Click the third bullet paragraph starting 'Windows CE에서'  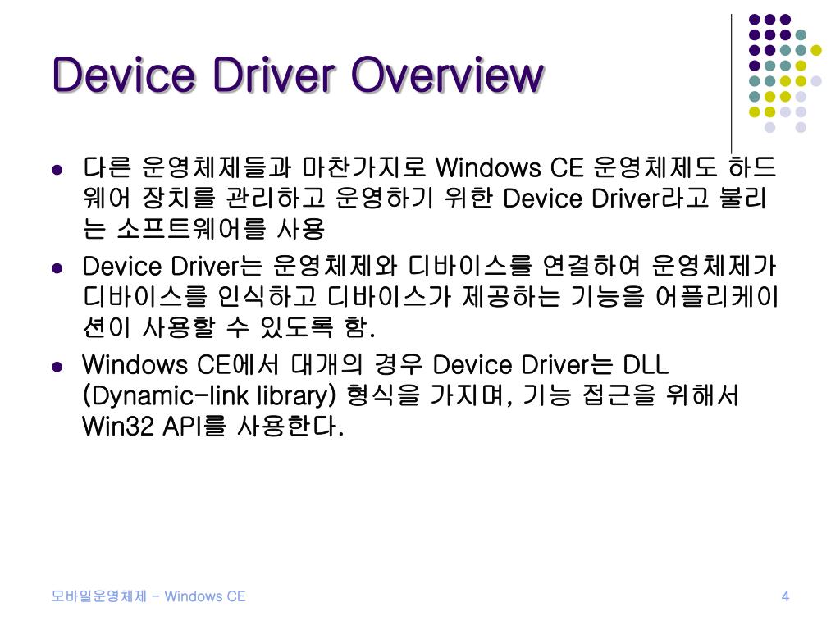[410, 395]
